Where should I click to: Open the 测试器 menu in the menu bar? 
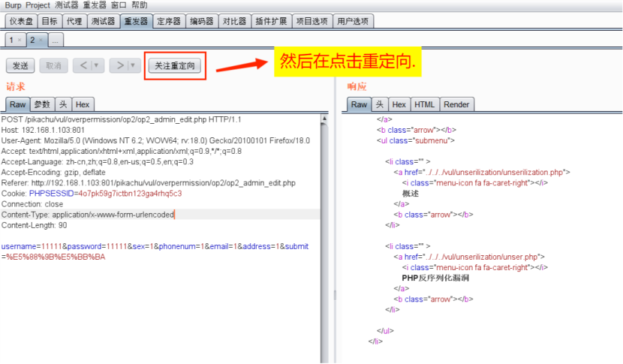pos(66,5)
